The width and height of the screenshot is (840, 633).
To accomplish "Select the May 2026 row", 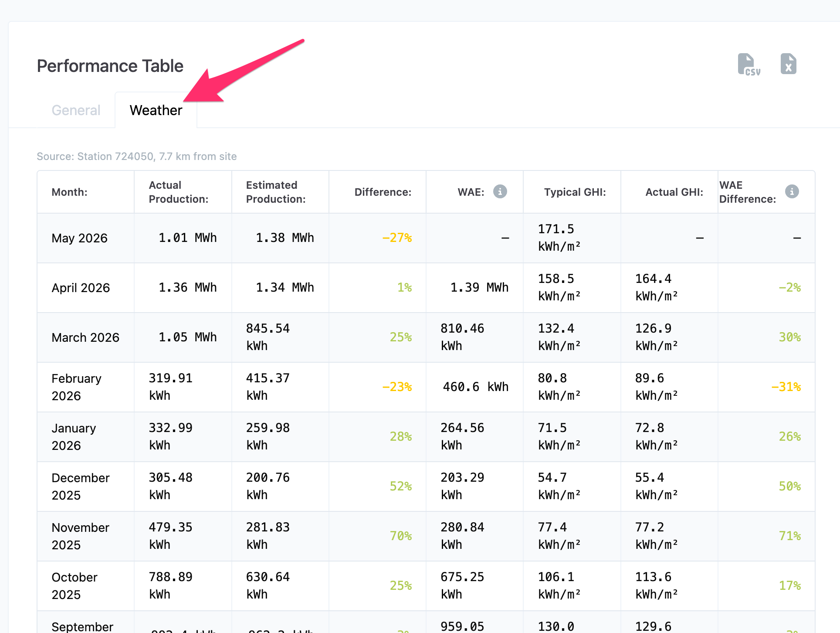I will (x=426, y=238).
